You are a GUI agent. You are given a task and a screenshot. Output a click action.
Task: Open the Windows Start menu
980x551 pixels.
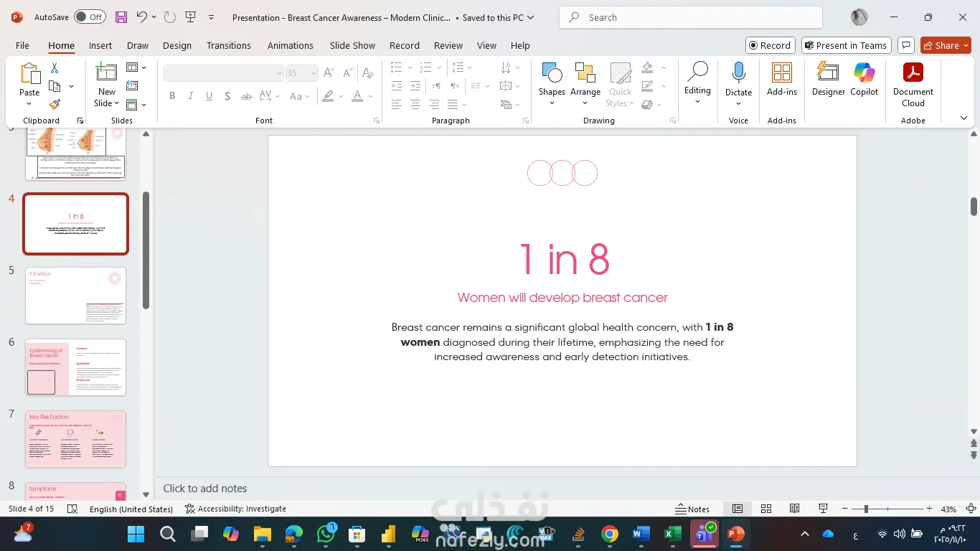coord(136,534)
